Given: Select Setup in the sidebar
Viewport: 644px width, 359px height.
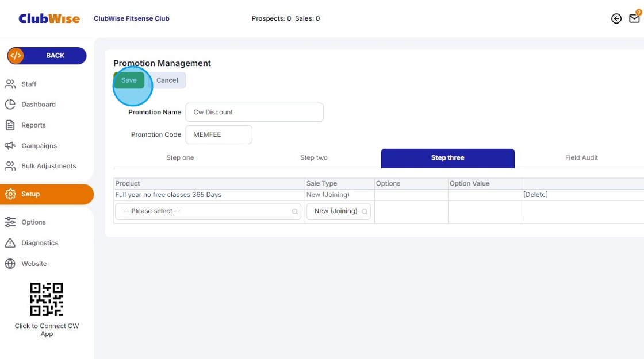Looking at the screenshot, I should click(x=47, y=195).
